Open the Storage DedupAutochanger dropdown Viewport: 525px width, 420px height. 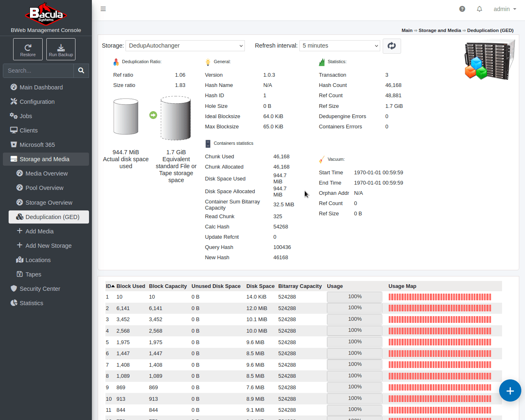pos(185,46)
